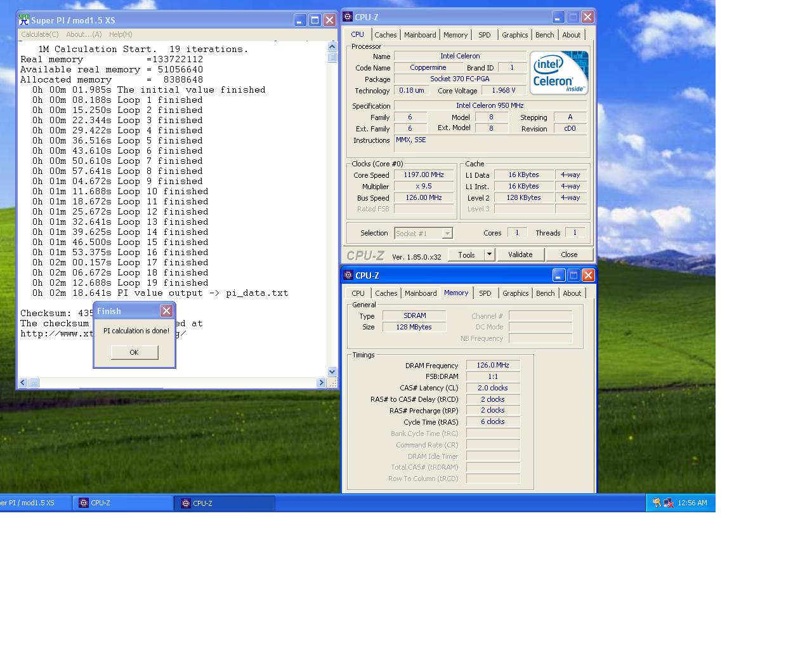Image resolution: width=812 pixels, height=650 pixels.
Task: Click the Core Speed 1197.00 MHz field
Action: pos(424,175)
